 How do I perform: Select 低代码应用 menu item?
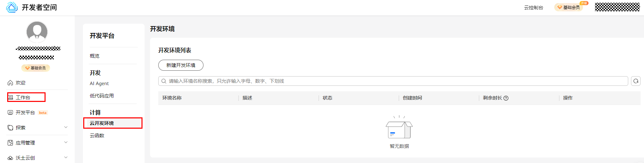(x=102, y=96)
